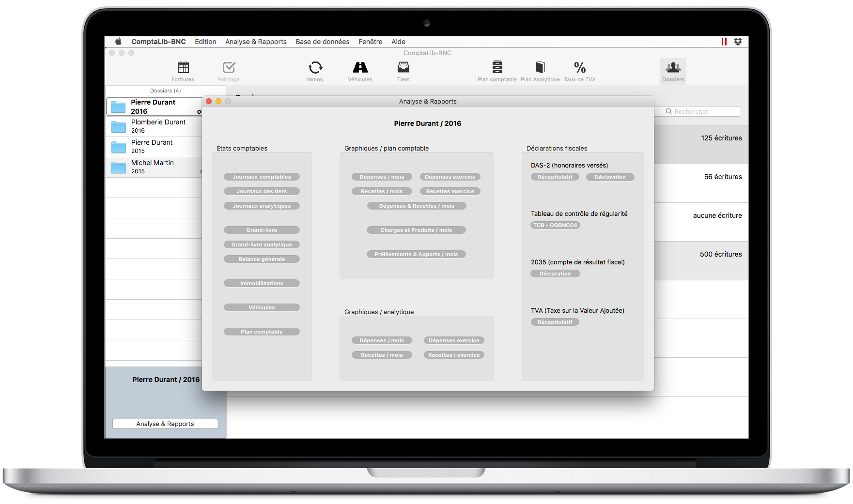Click the Plan comptable report button
The image size is (853, 504).
pyautogui.click(x=262, y=332)
